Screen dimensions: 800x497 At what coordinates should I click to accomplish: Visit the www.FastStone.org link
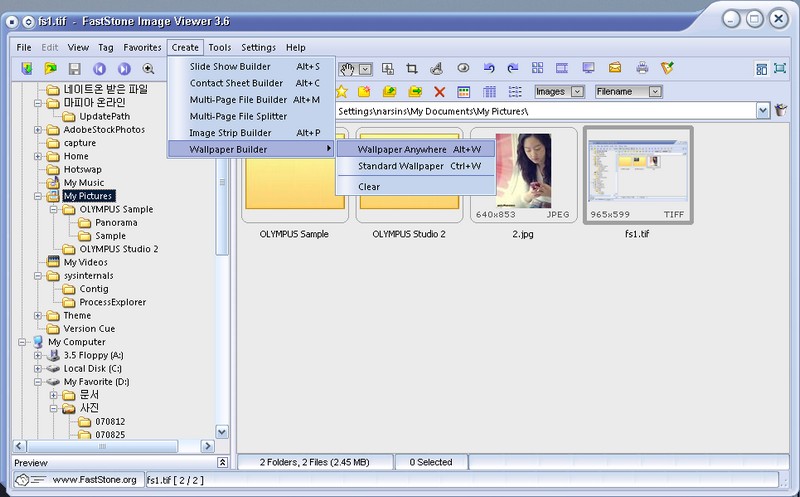94,480
